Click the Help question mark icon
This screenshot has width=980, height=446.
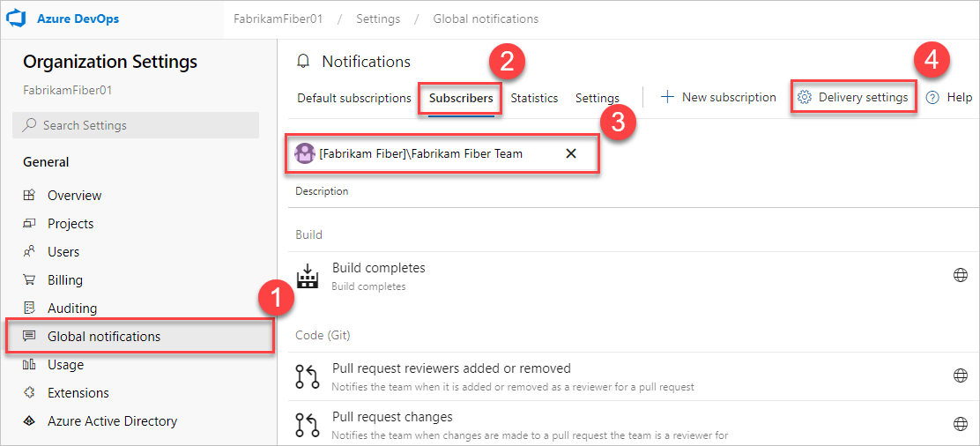932,98
